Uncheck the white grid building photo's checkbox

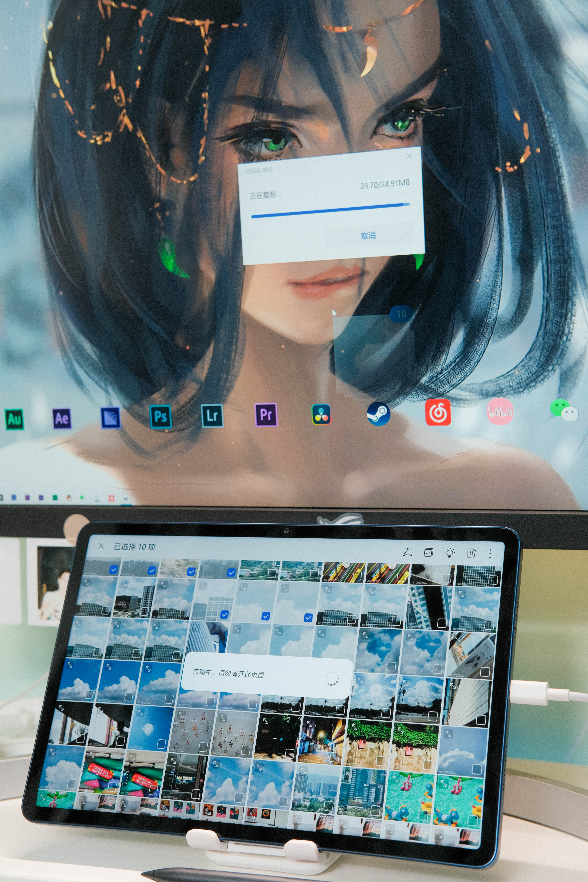224,614
